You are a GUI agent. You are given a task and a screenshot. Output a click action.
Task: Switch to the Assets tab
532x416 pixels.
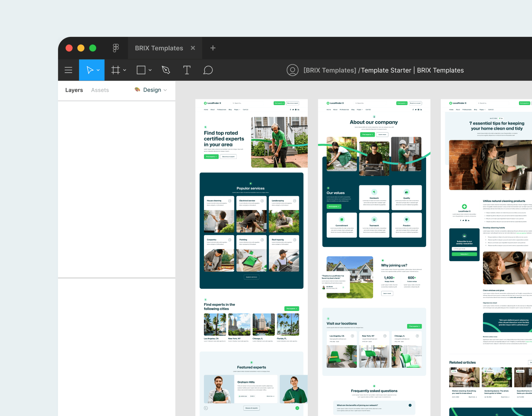(100, 90)
